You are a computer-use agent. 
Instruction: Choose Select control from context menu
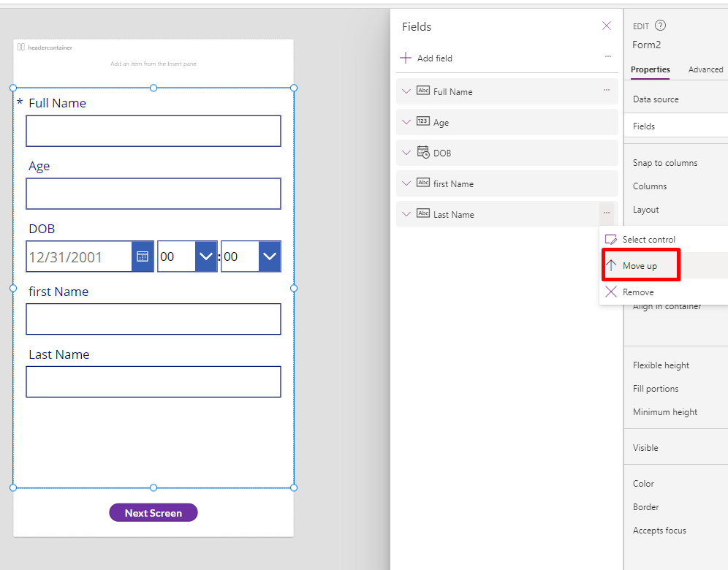664,240
